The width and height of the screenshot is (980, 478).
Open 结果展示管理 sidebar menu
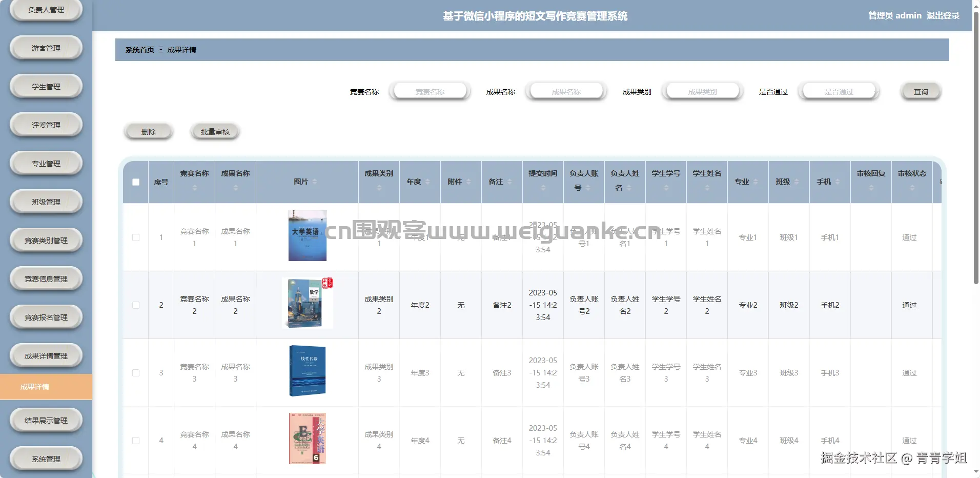click(46, 421)
